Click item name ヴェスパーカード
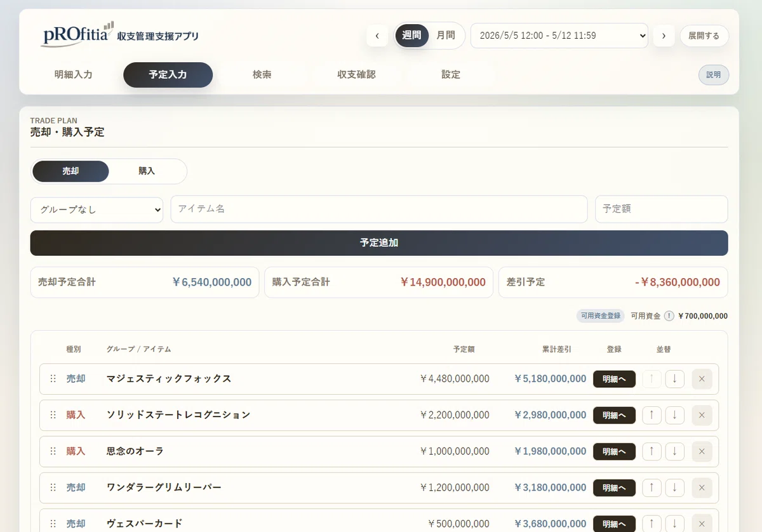This screenshot has width=762, height=532. click(x=144, y=524)
